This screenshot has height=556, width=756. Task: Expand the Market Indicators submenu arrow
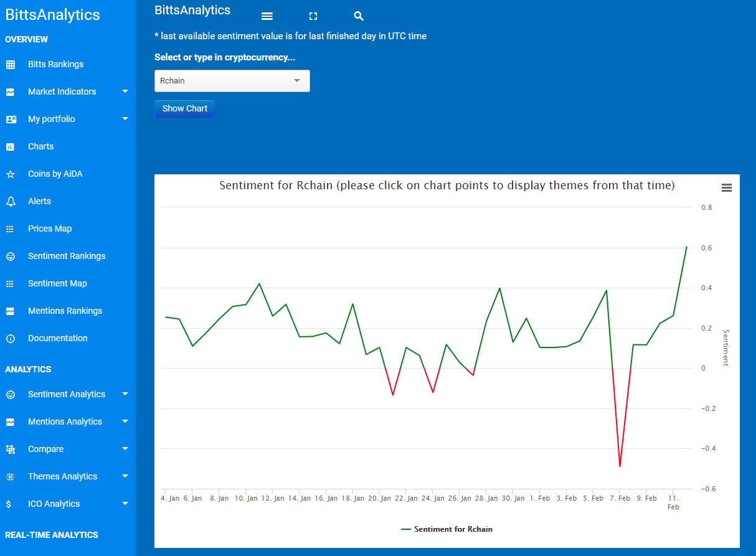pos(125,92)
